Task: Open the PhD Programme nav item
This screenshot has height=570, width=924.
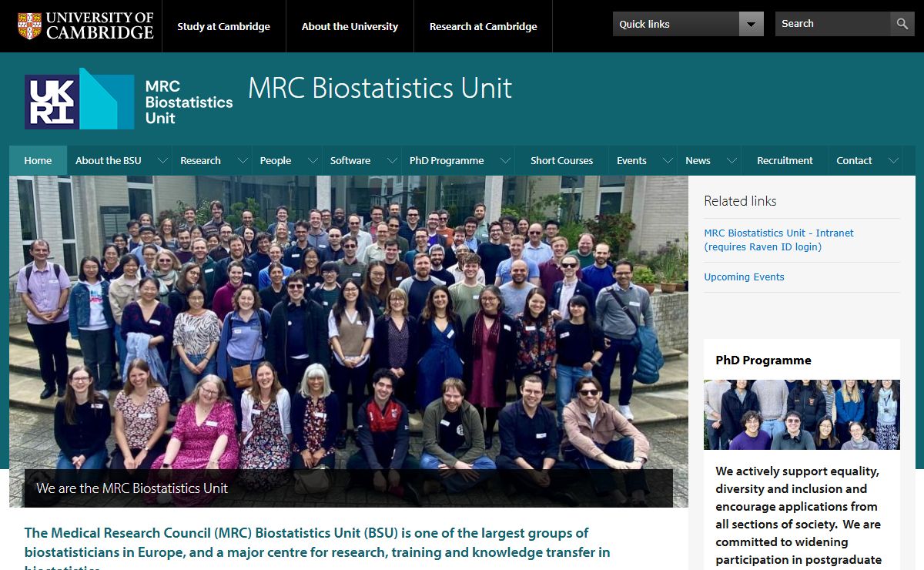Action: pos(447,160)
